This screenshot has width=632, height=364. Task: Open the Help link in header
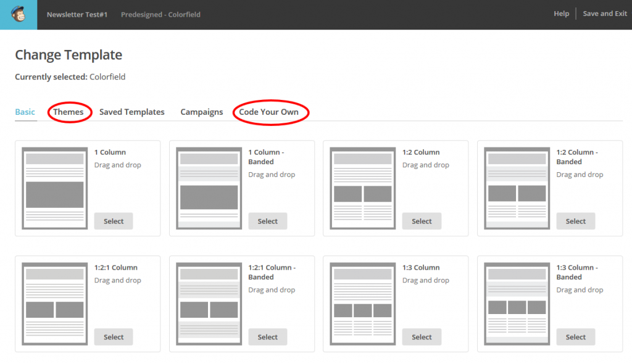click(561, 14)
